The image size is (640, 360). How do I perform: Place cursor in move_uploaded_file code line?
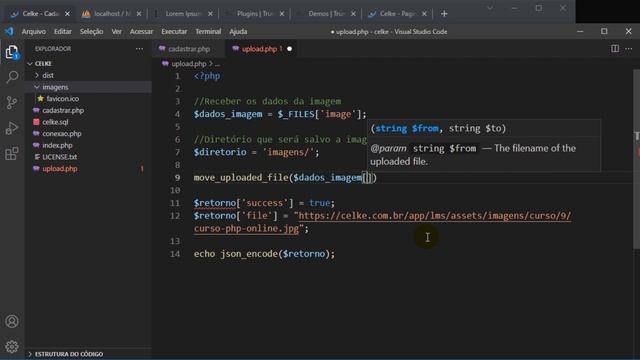tap(285, 178)
